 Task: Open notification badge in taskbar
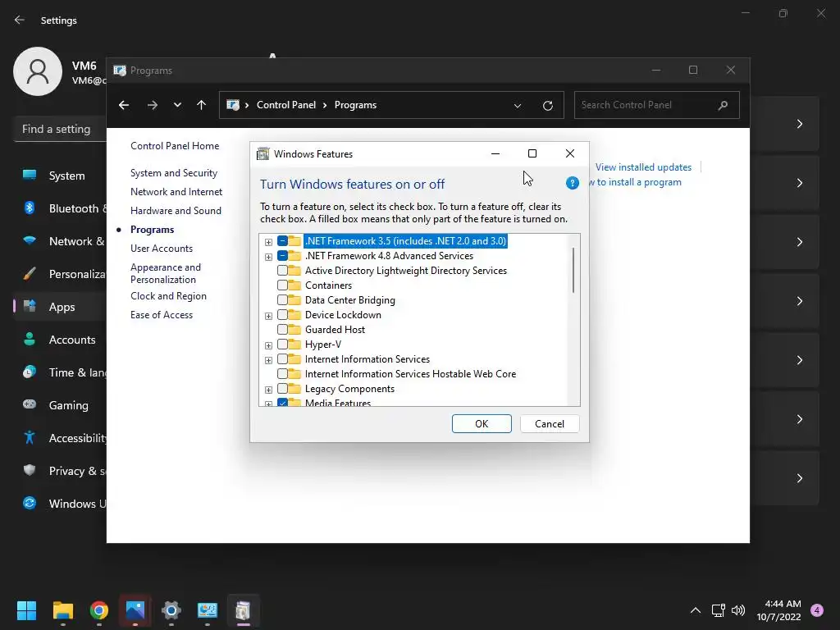[817, 610]
